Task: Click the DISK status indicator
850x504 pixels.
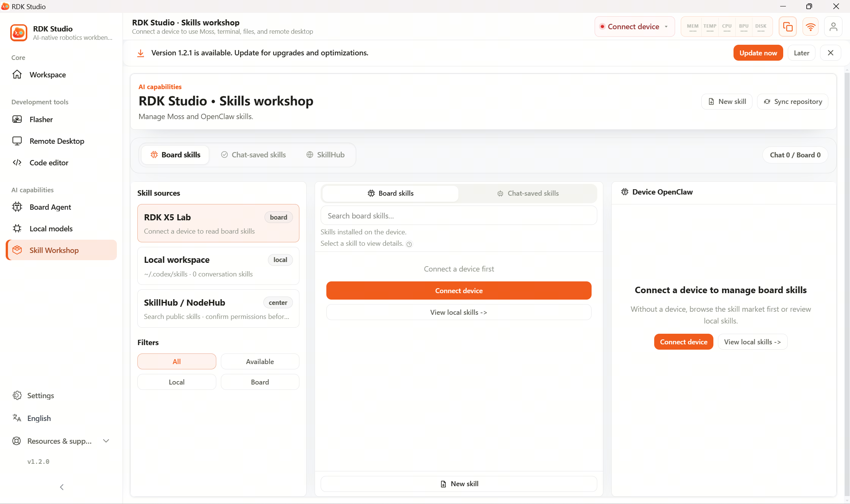Action: 761,27
